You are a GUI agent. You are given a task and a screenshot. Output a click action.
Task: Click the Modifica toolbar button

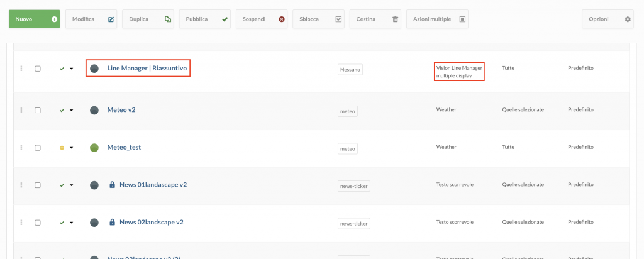click(x=91, y=19)
